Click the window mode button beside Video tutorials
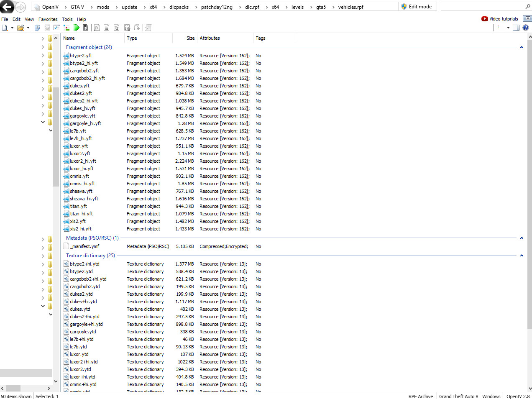Viewport: 532px width, 399px height. click(527, 18)
